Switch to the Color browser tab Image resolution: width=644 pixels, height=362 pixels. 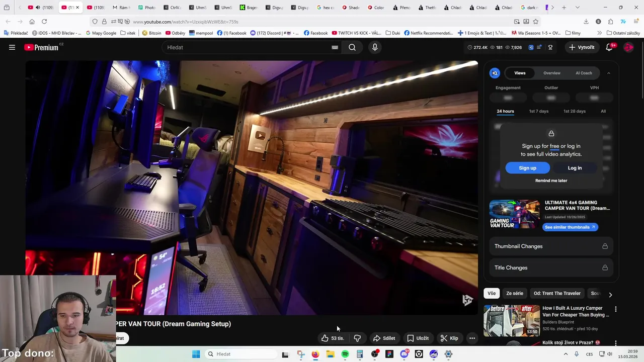(376, 8)
